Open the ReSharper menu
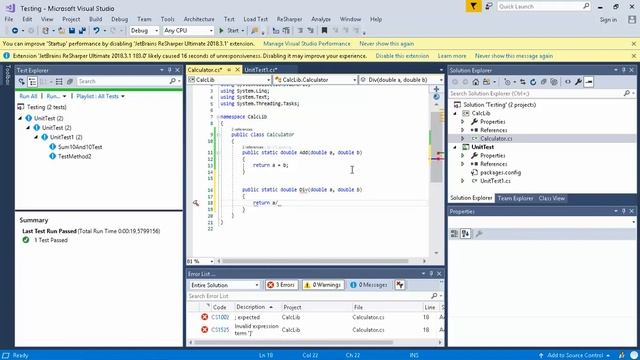The height and width of the screenshot is (360, 640). [289, 19]
